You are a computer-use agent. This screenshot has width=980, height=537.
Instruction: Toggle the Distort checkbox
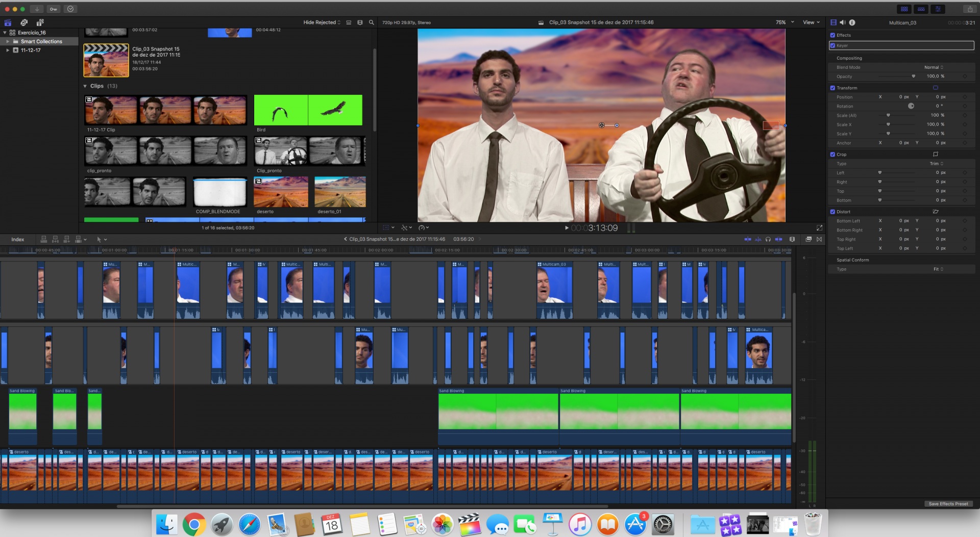pos(832,212)
